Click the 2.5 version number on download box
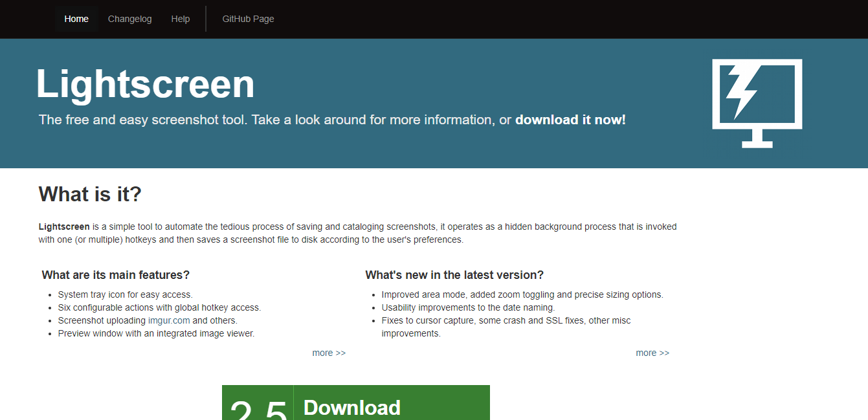 [258, 409]
